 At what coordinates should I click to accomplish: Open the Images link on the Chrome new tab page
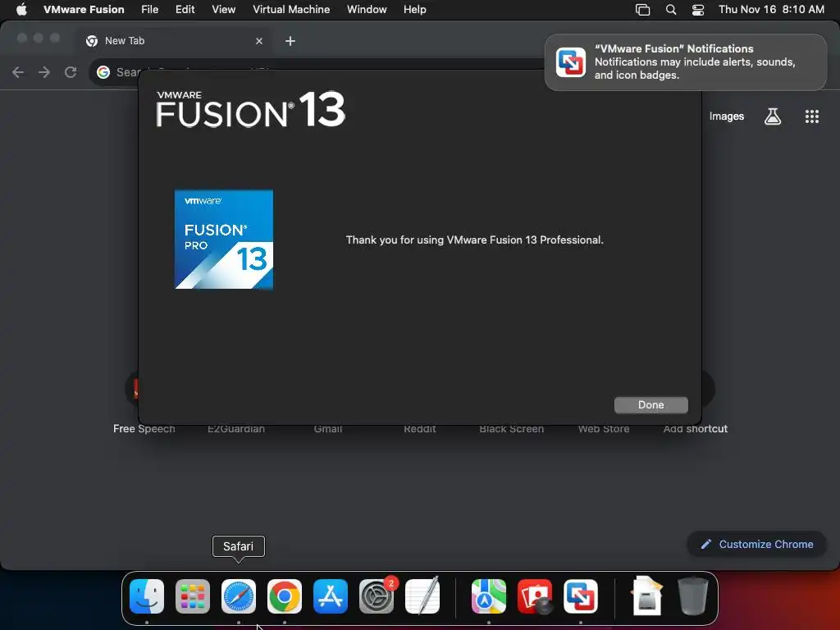[x=727, y=116]
